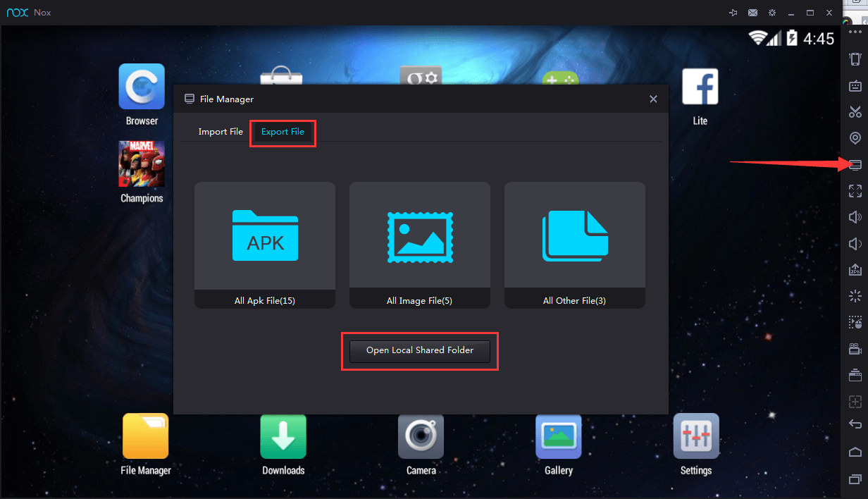Image resolution: width=868 pixels, height=499 pixels.
Task: Open All Image File(5) category
Action: click(x=419, y=245)
